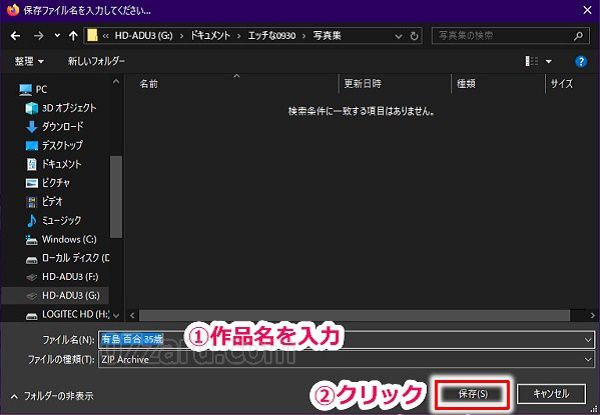
Task: Select LOGITEC HD (H:) drive in sidebar
Action: point(67,314)
